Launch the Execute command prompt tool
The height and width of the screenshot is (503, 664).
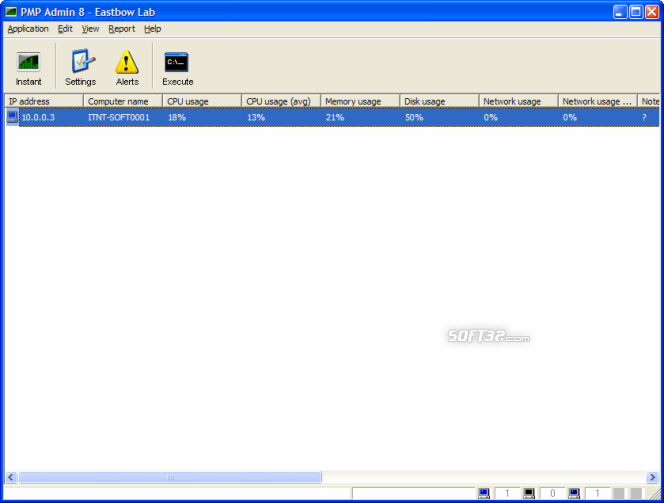(x=177, y=68)
